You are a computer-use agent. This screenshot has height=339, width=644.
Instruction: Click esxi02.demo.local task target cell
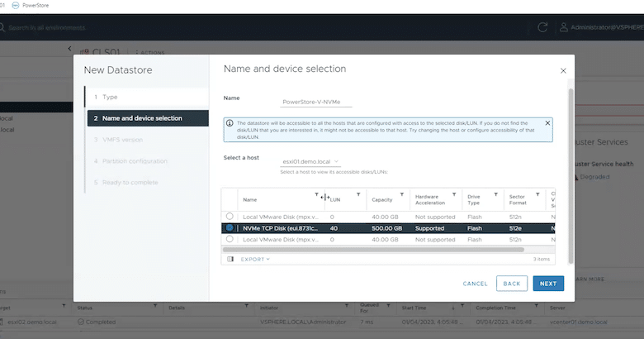pos(32,322)
